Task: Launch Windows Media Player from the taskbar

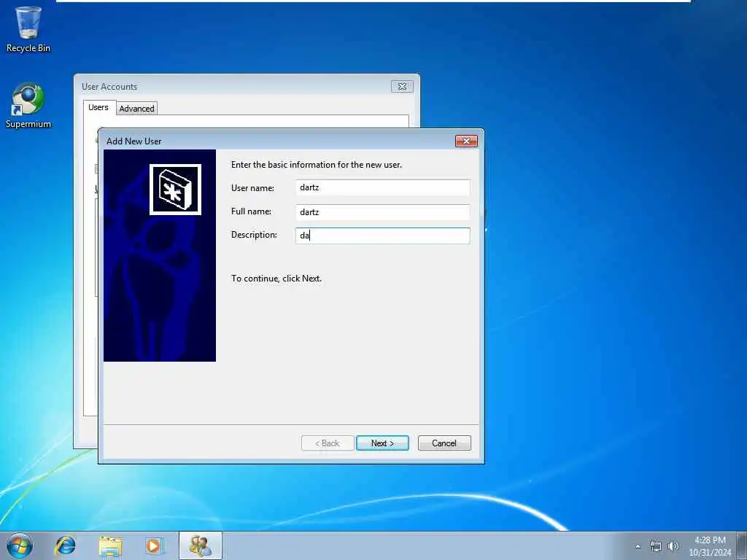Action: point(155,545)
